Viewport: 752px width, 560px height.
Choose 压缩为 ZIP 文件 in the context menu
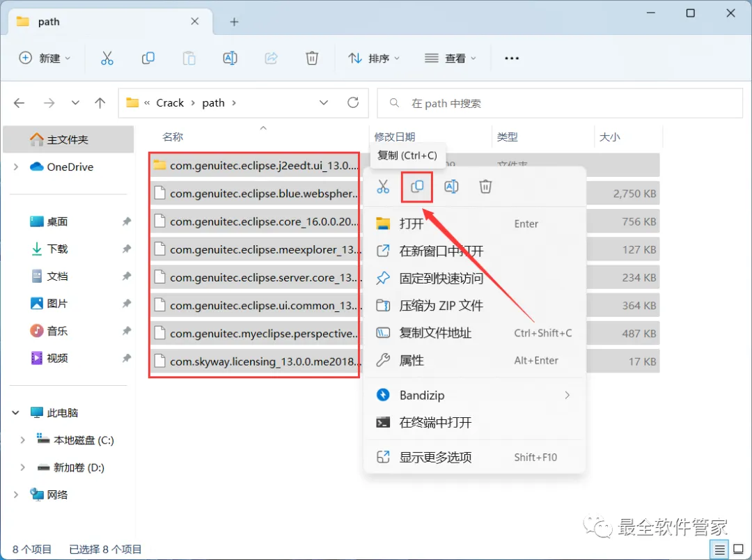(475, 306)
